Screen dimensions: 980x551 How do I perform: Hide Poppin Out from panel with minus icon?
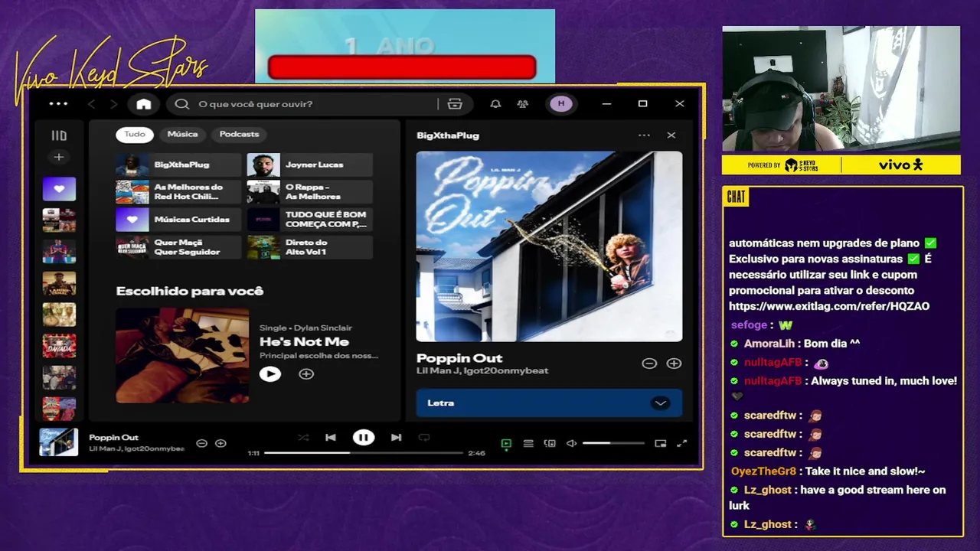649,364
